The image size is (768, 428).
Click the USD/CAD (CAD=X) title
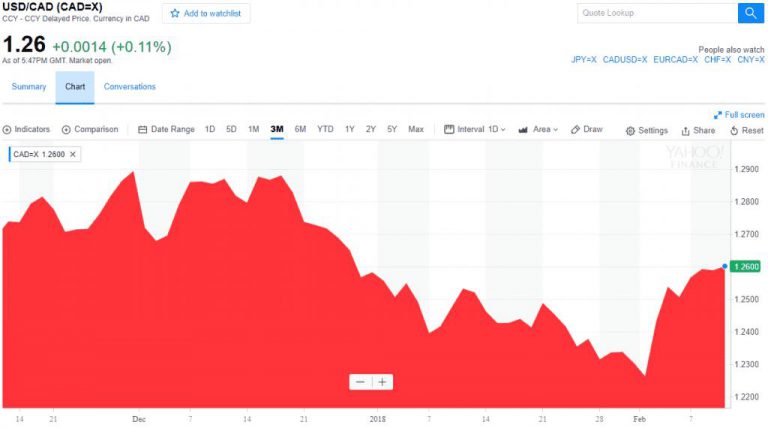pos(52,7)
